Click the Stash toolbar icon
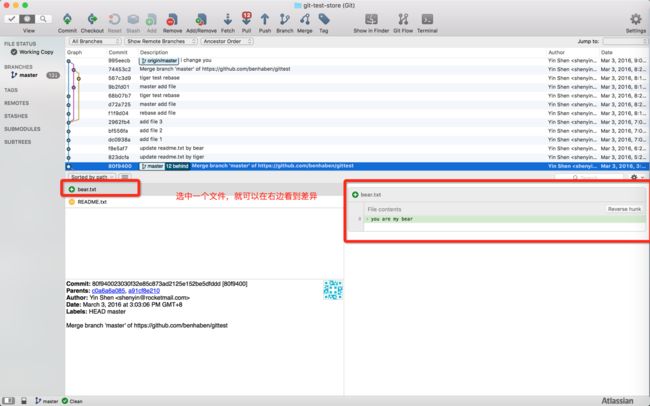 (133, 19)
